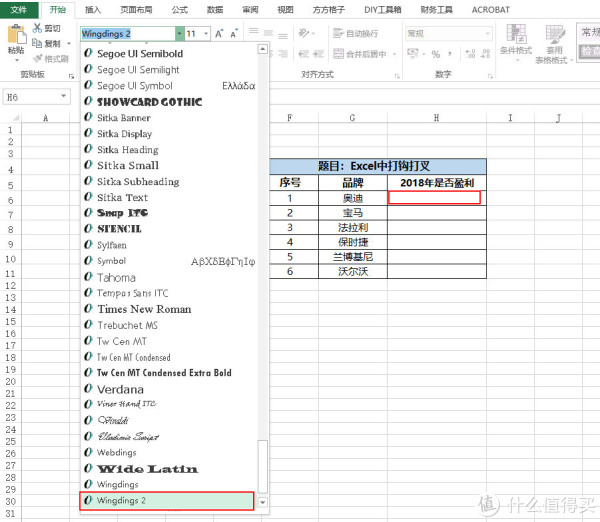
Task: Open Format as Table (套用表格格式)
Action: click(x=553, y=44)
